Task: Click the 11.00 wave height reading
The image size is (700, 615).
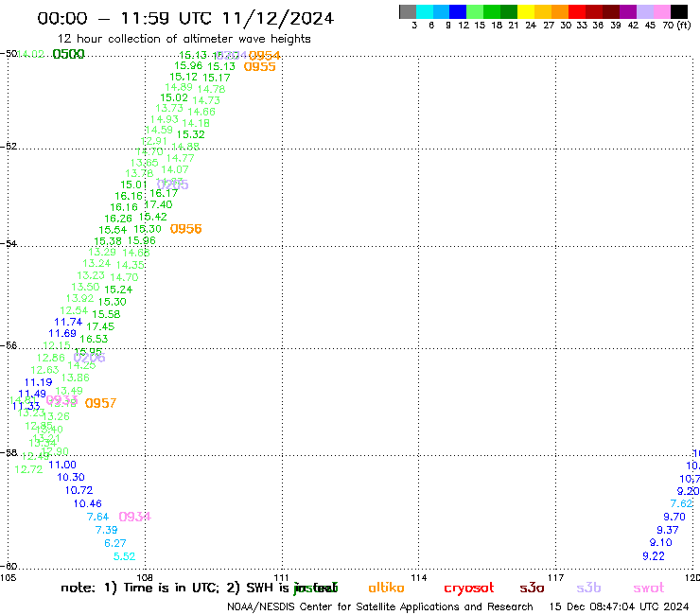Action: pos(62,465)
